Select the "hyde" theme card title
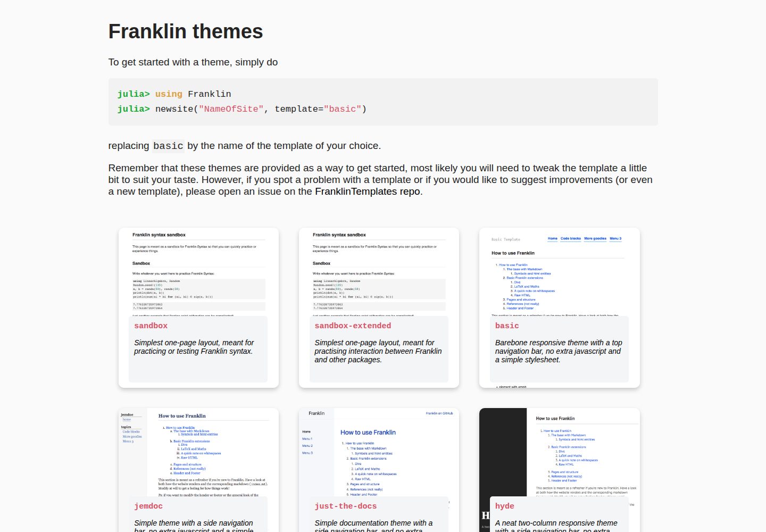The image size is (766, 532). click(504, 506)
